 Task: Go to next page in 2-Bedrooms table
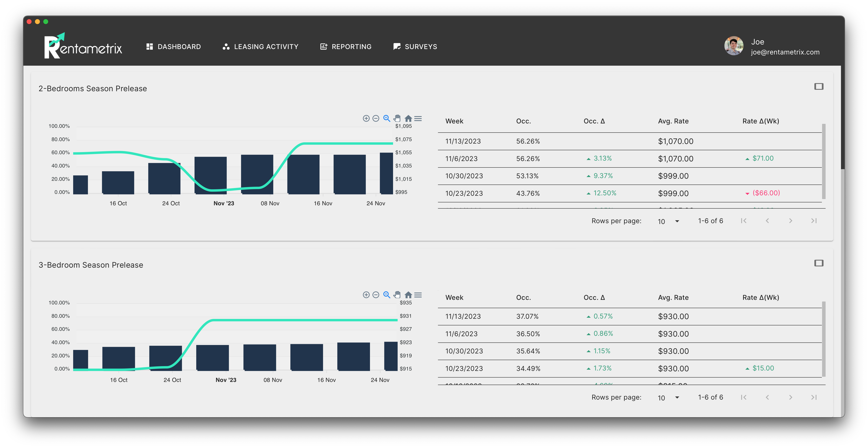(x=790, y=221)
